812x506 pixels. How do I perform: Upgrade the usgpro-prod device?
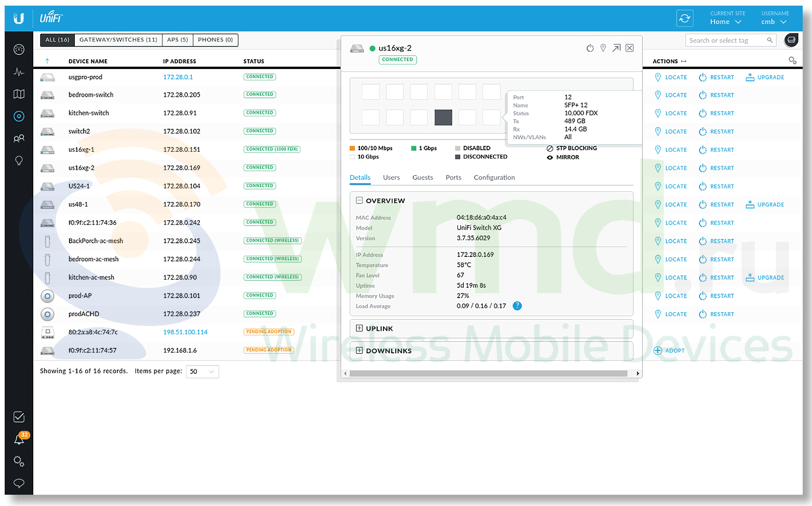[x=765, y=77]
